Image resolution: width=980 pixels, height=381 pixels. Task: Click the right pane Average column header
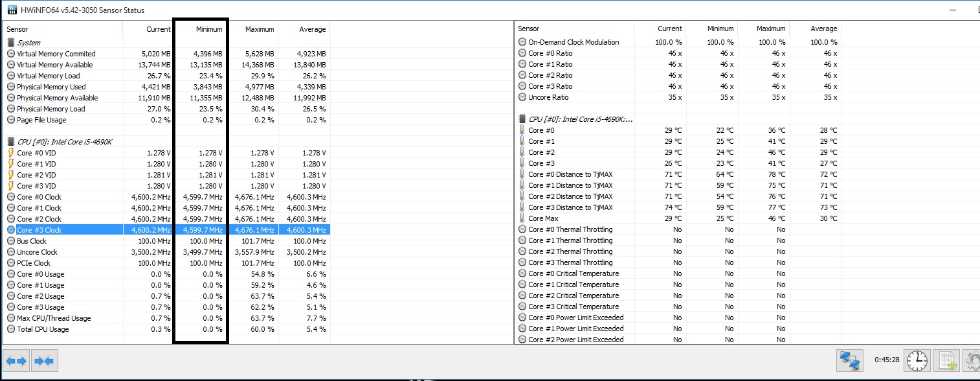pyautogui.click(x=816, y=29)
